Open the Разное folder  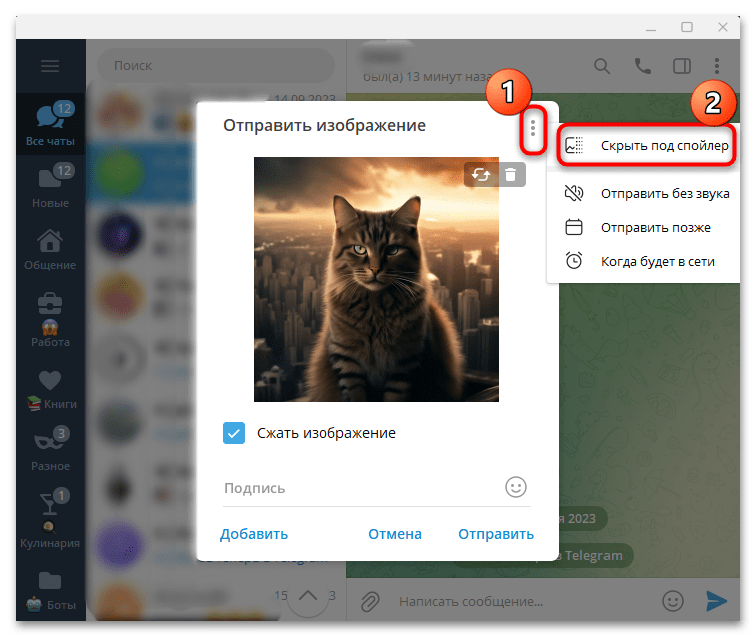tap(50, 449)
